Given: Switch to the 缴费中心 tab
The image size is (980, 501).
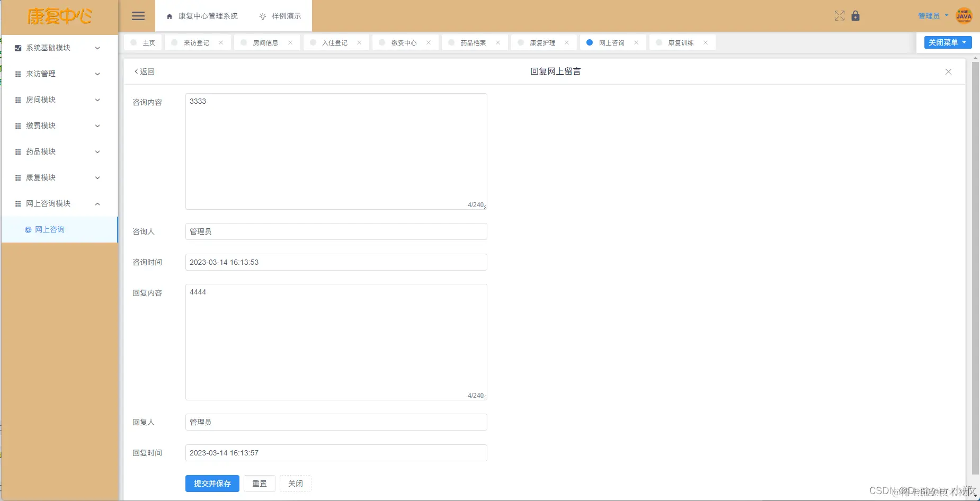Looking at the screenshot, I should point(404,42).
